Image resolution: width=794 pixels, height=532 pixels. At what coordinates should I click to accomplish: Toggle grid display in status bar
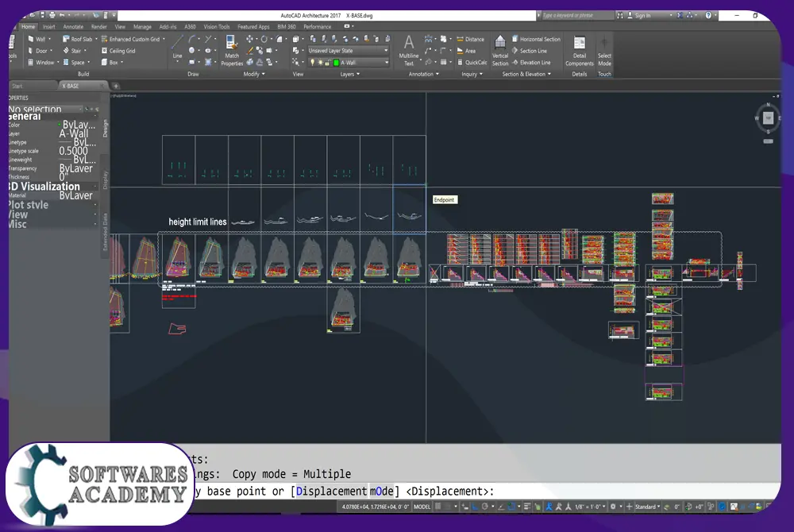click(x=438, y=506)
